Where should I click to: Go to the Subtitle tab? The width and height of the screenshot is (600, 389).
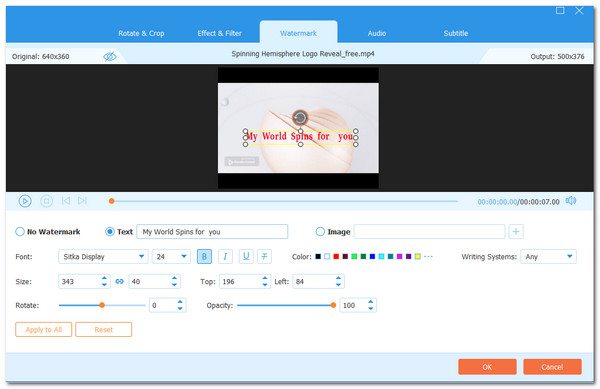456,33
